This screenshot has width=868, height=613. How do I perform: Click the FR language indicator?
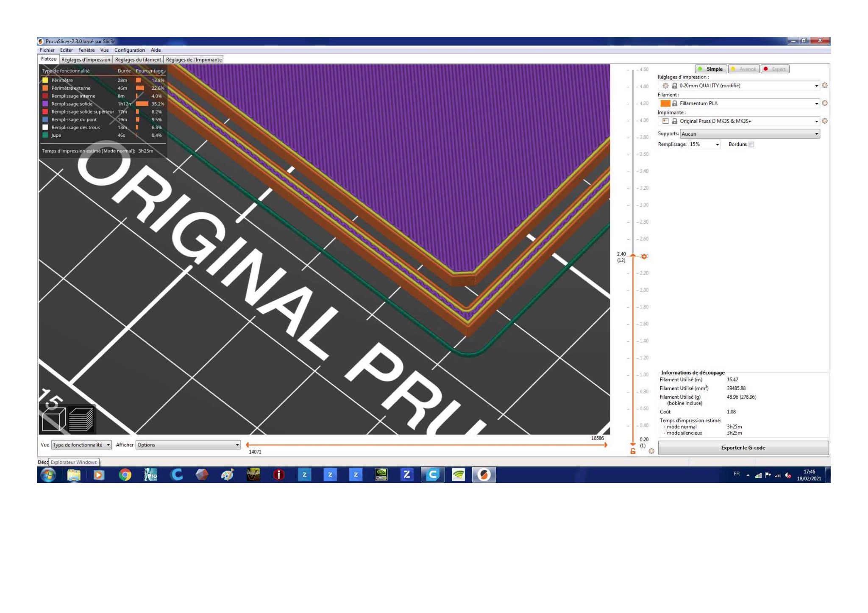pos(737,474)
